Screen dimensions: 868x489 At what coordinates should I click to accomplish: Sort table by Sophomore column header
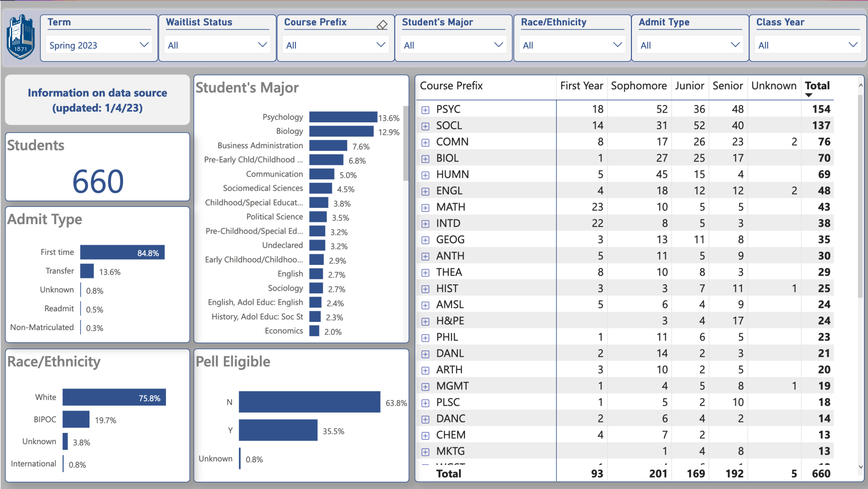(638, 86)
